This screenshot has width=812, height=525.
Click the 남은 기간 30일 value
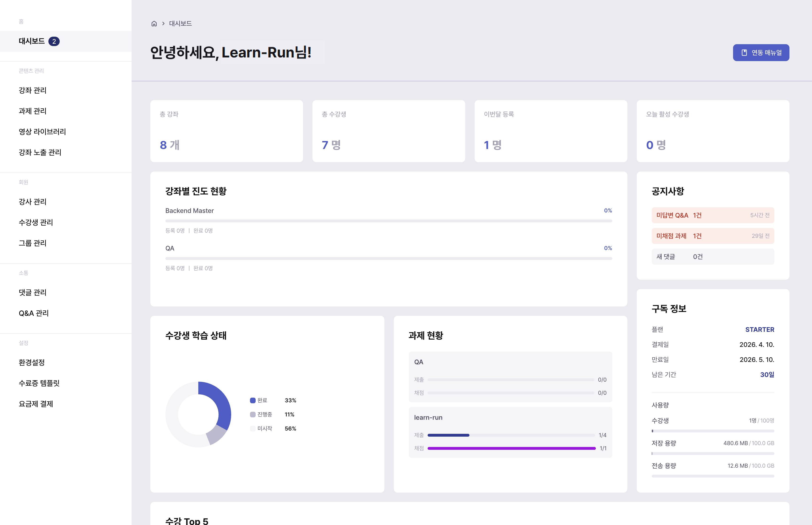767,375
